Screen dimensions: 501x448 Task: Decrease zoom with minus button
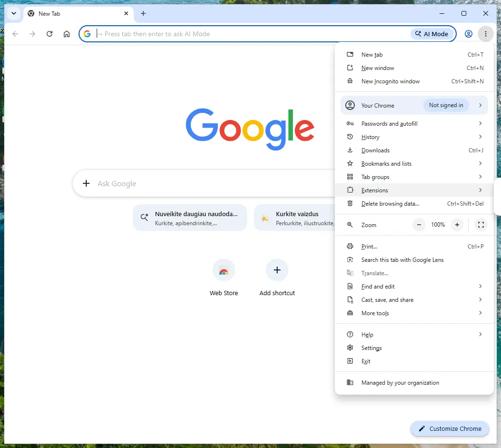pyautogui.click(x=419, y=225)
